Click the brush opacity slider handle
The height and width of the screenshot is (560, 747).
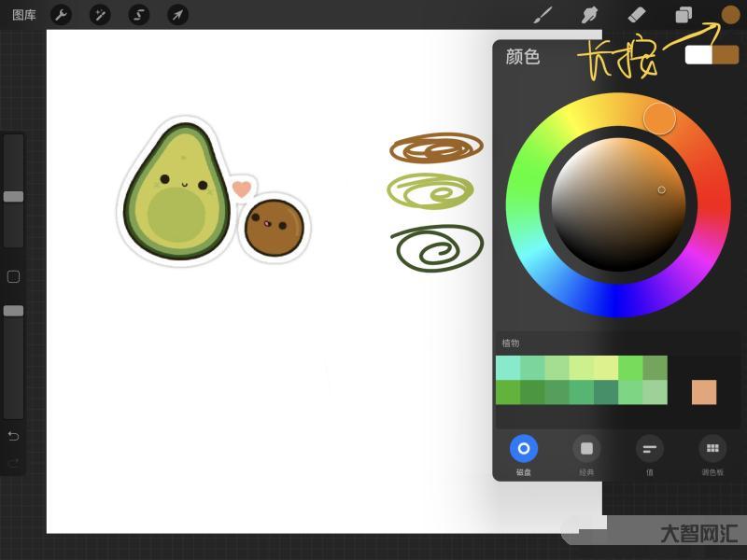click(x=13, y=310)
